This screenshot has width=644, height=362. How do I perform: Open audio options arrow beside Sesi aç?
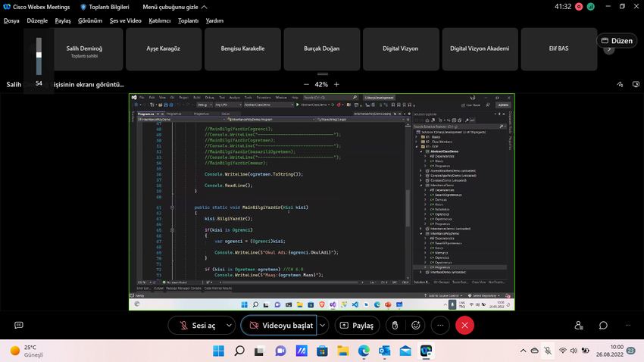coord(229,326)
